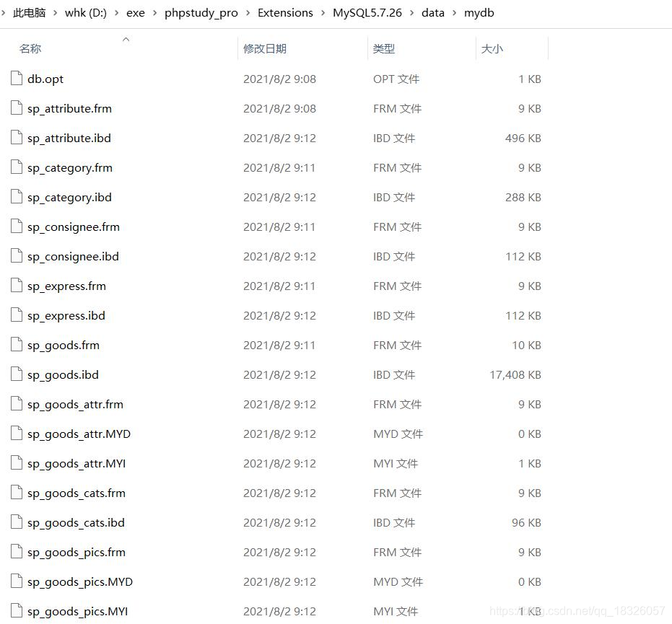This screenshot has height=624, width=672.
Task: Select file name sp_goods_attr.MYD
Action: pos(79,434)
